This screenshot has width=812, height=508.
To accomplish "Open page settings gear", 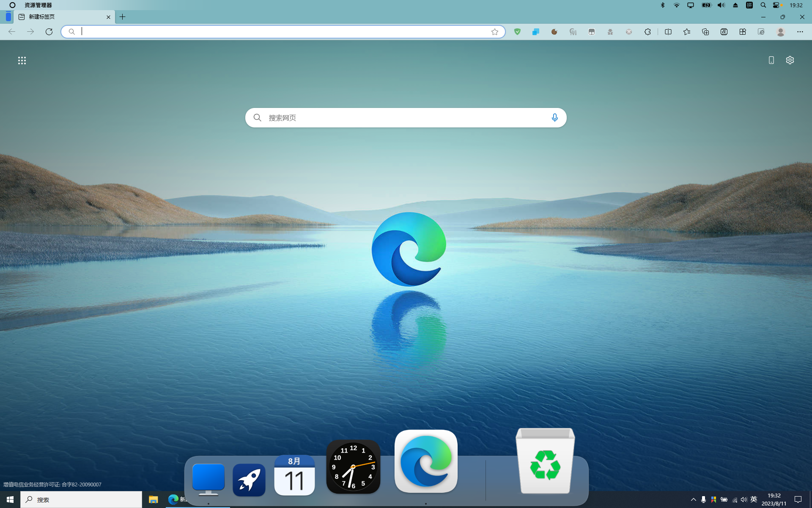I will [790, 60].
